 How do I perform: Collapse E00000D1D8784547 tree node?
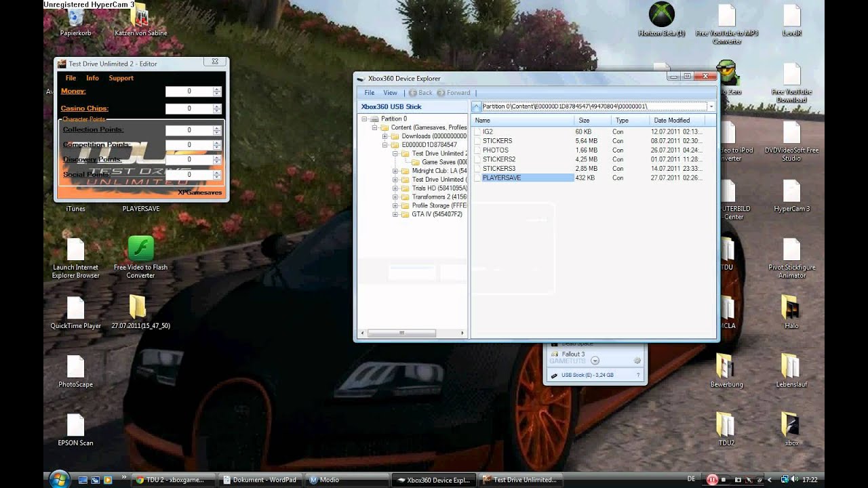(x=385, y=145)
